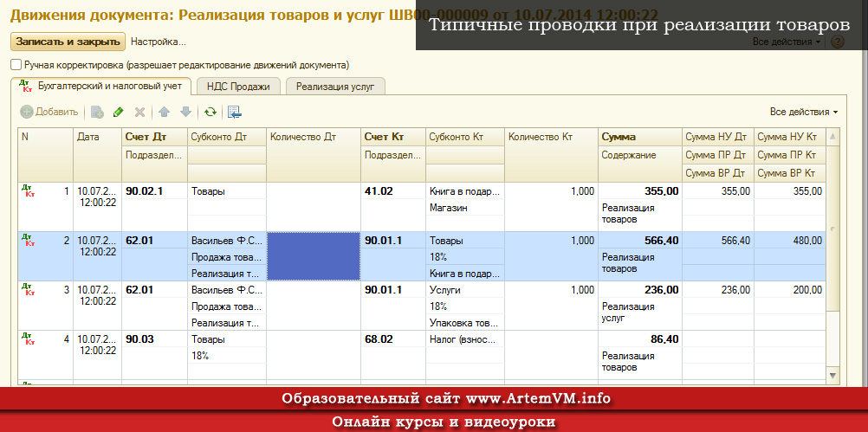This screenshot has width=868, height=432.
Task: Open the Настройка... link
Action: (x=159, y=42)
